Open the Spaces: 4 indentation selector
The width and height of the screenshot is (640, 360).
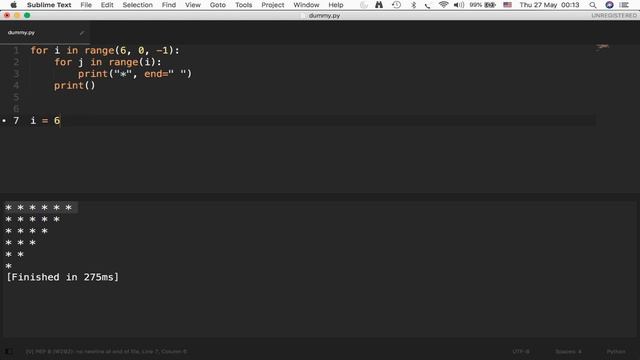[568, 351]
